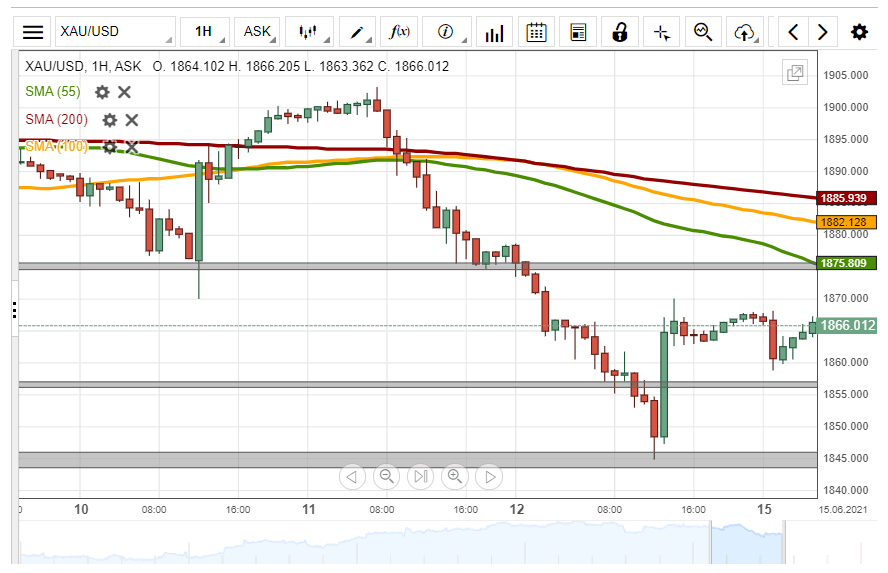Open the 1H timeframe dropdown

(x=204, y=32)
